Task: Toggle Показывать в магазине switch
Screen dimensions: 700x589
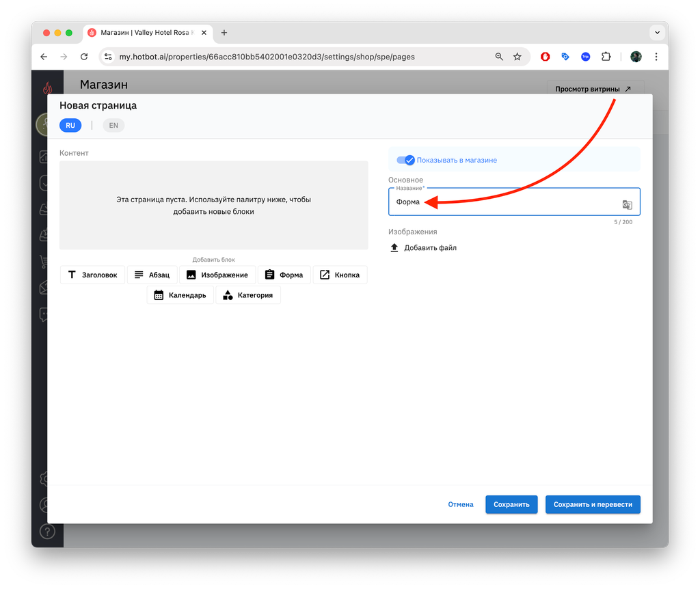Action: tap(406, 160)
